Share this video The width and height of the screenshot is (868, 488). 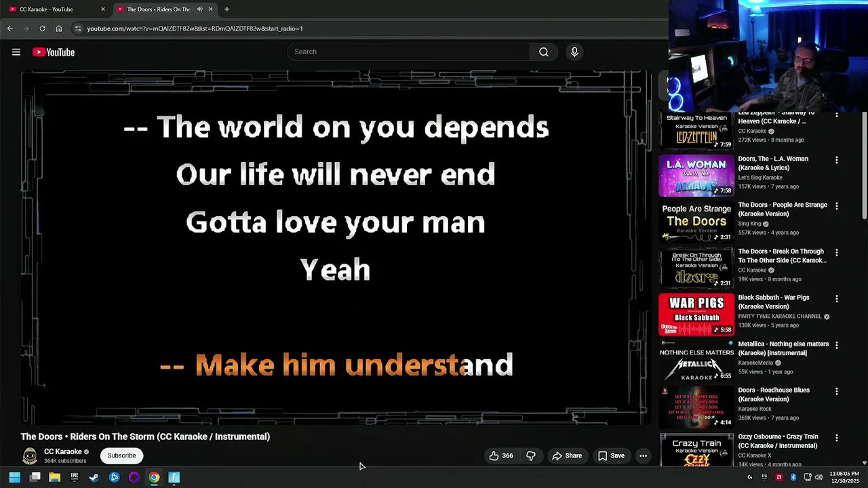point(567,455)
